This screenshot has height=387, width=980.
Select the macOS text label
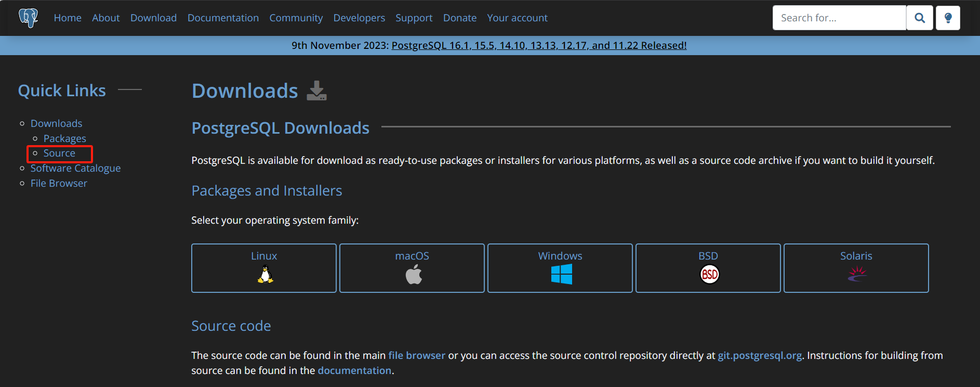(x=412, y=256)
